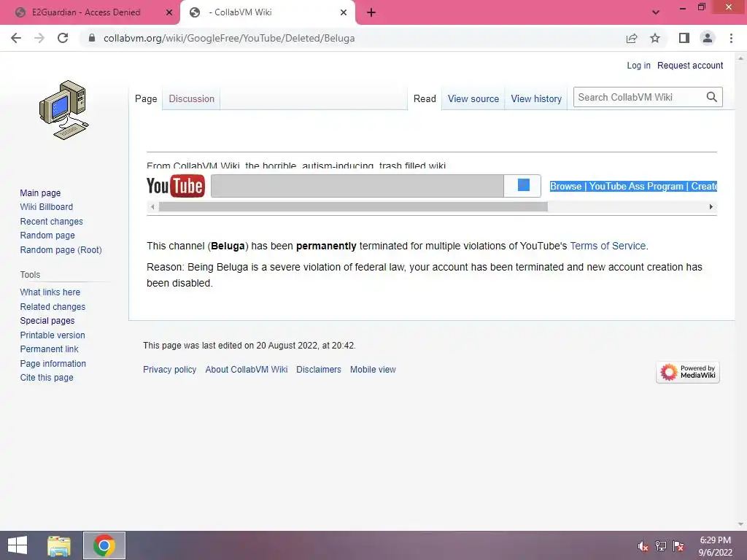Open the tab search chevron
Image resolution: width=747 pixels, height=560 pixels.
656,12
